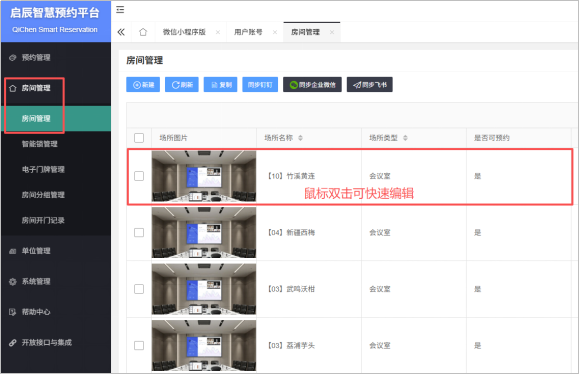The height and width of the screenshot is (375, 579).
Task: Click 是 bookable value in the 【04】新疆西梅 row
Action: pyautogui.click(x=477, y=233)
